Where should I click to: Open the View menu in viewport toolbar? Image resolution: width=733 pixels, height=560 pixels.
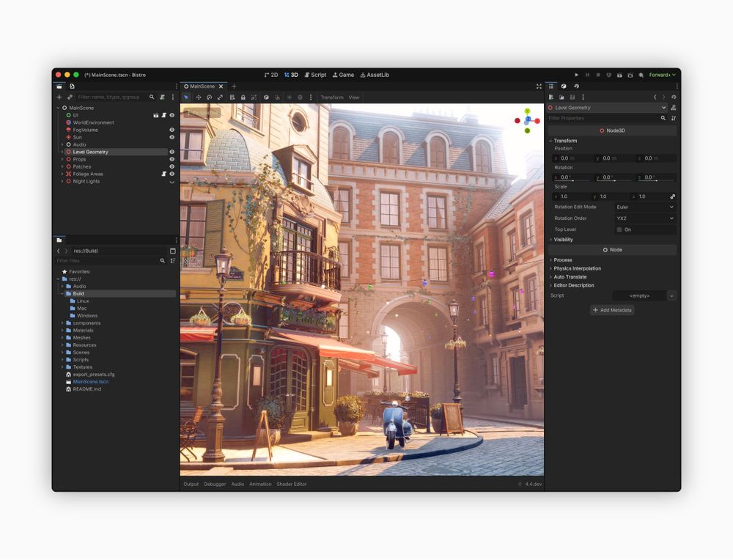[x=354, y=97]
